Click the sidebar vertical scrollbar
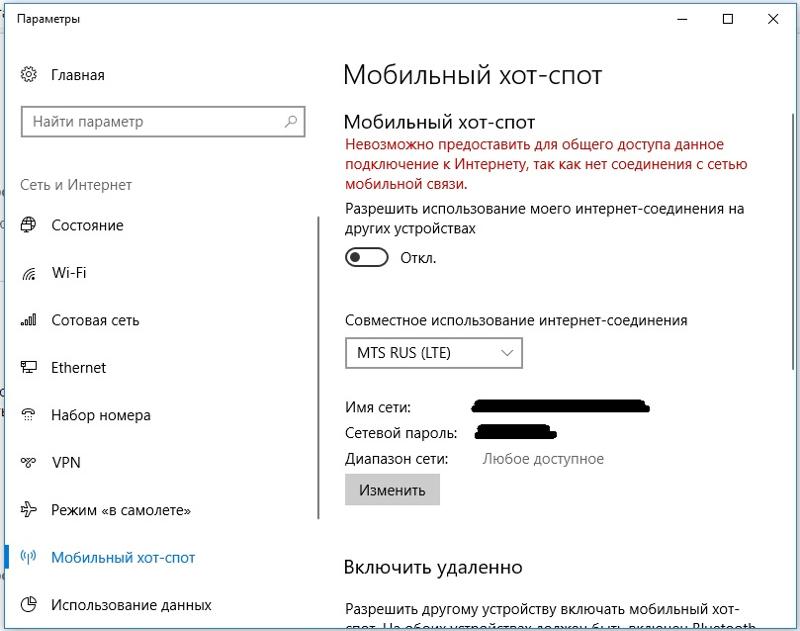The height and width of the screenshot is (631, 800). click(x=318, y=370)
